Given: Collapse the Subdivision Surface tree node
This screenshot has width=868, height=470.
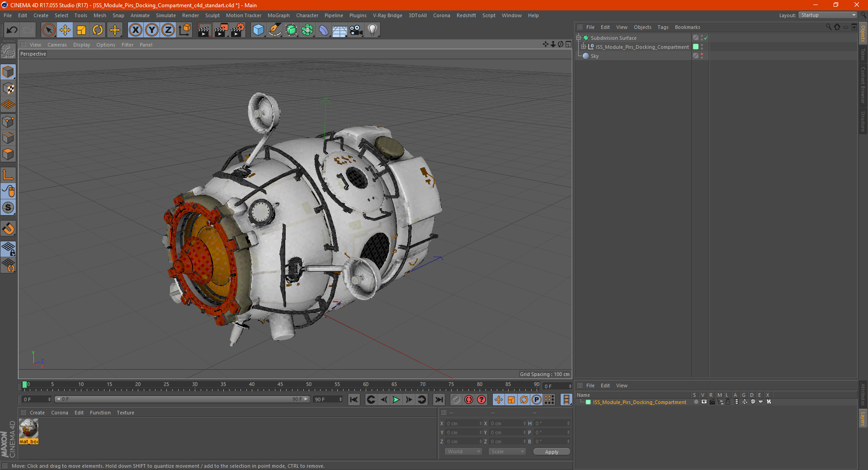Looking at the screenshot, I should (578, 38).
